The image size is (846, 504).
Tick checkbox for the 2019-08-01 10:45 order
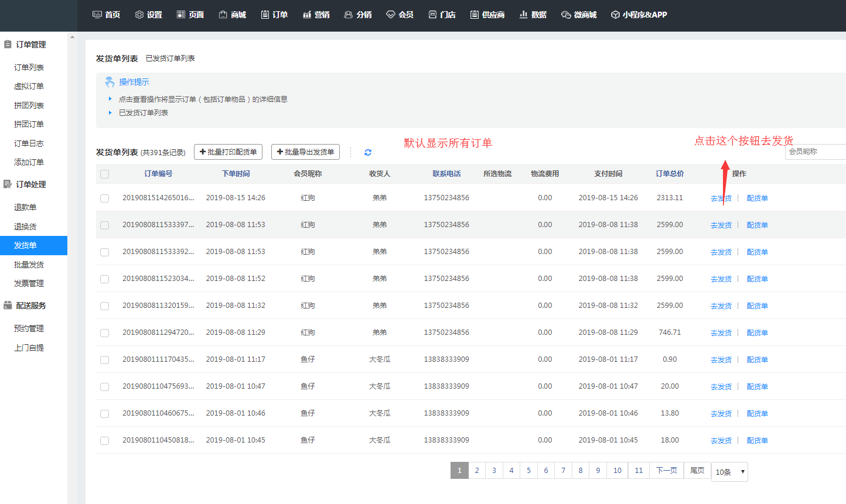[105, 441]
